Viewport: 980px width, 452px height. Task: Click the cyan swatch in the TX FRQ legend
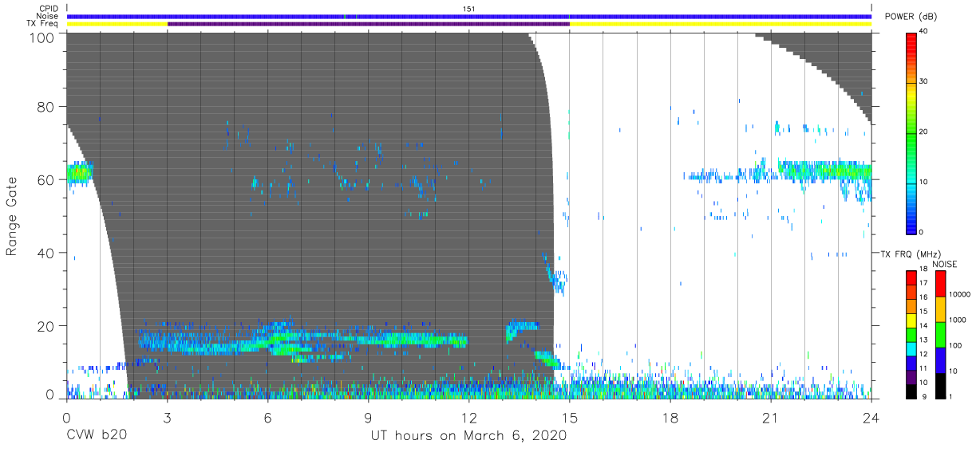point(911,348)
